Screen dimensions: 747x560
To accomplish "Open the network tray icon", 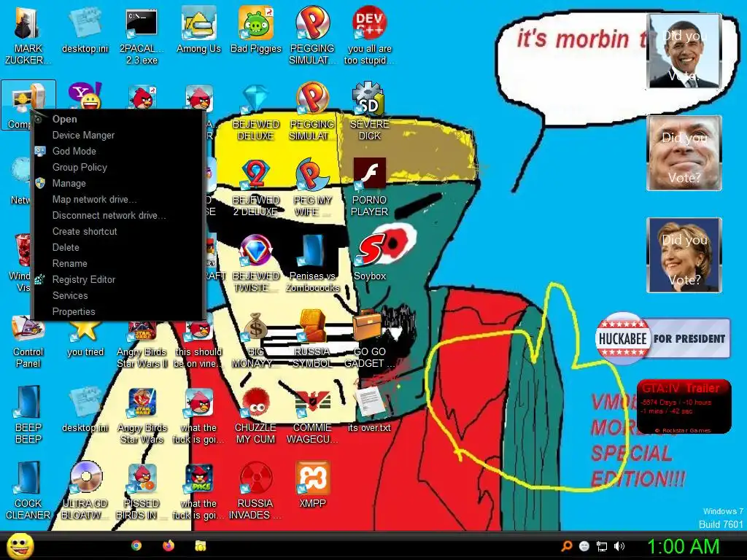I will click(x=602, y=546).
